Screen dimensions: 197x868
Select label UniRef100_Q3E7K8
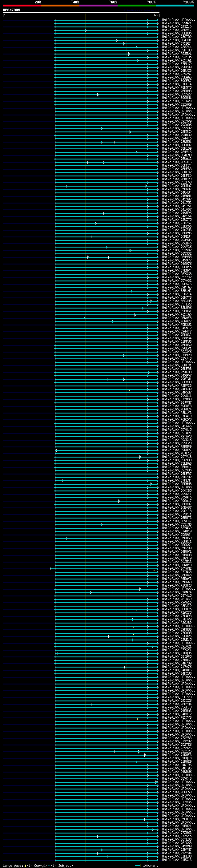(x=177, y=697)
